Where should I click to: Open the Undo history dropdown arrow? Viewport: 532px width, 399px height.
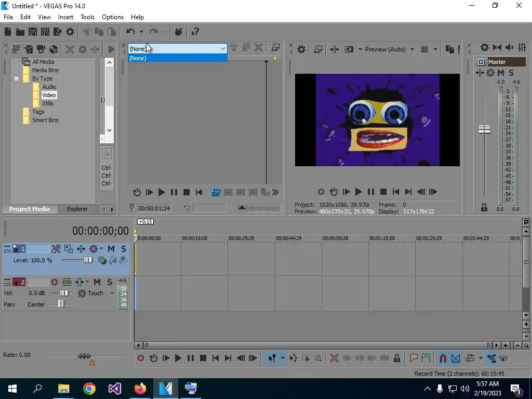[141, 32]
